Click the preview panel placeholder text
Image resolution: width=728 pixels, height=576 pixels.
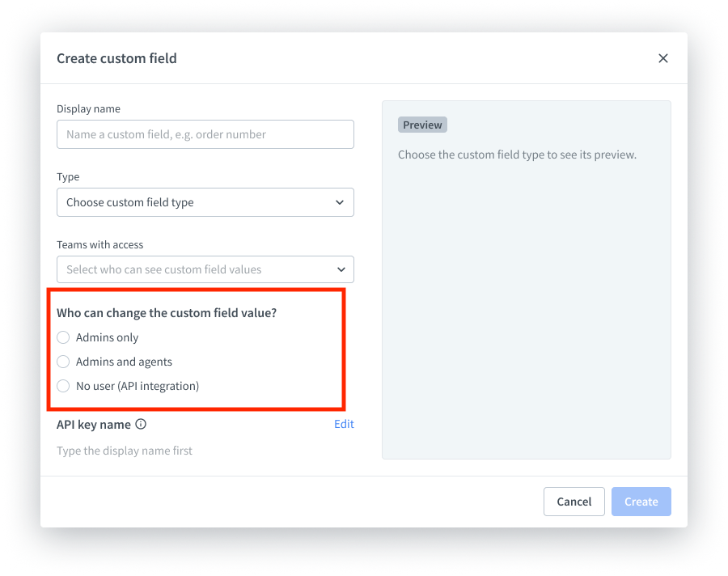click(517, 155)
